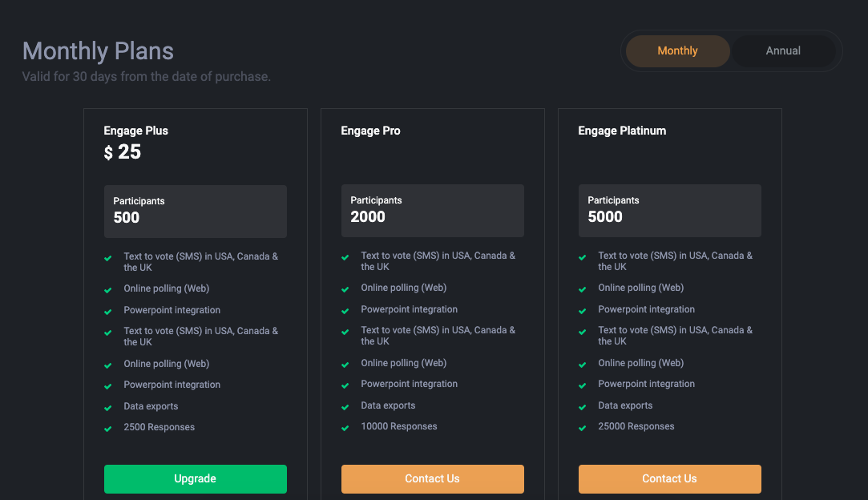Image resolution: width=868 pixels, height=500 pixels.
Task: Click Contact Us under Engage Platinum
Action: click(670, 479)
